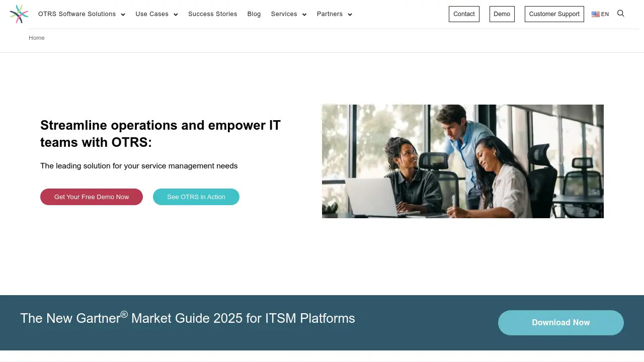The image size is (644, 362).
Task: Click the US flag language icon
Action: pyautogui.click(x=596, y=14)
